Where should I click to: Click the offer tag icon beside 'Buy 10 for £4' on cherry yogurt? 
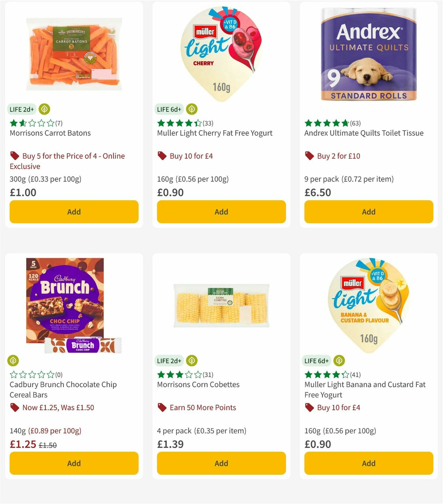tap(161, 156)
